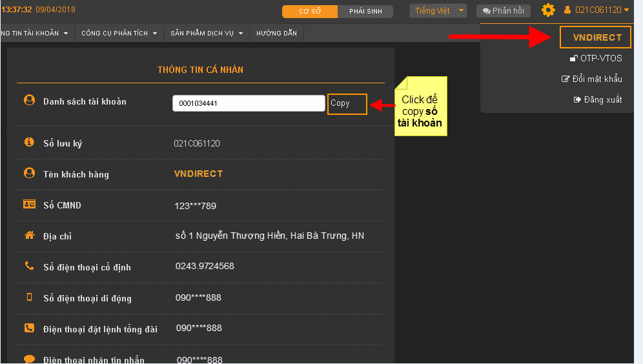This screenshot has width=643, height=364.
Task: Click the home icon beside Địa chỉ
Action: pos(30,235)
